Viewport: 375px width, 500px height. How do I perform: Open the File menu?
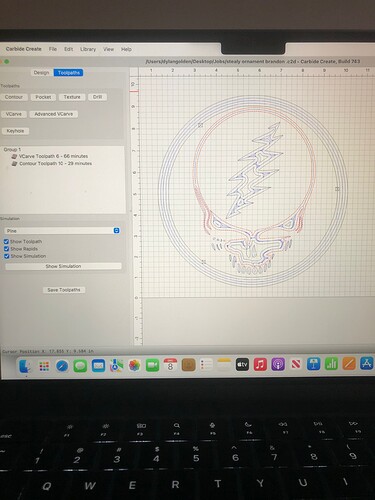click(x=53, y=49)
